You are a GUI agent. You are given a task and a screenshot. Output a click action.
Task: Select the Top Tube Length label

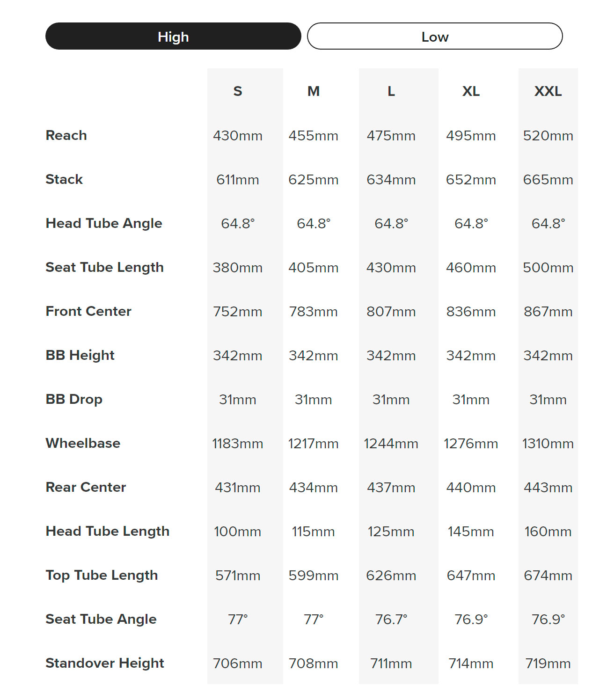(x=102, y=576)
